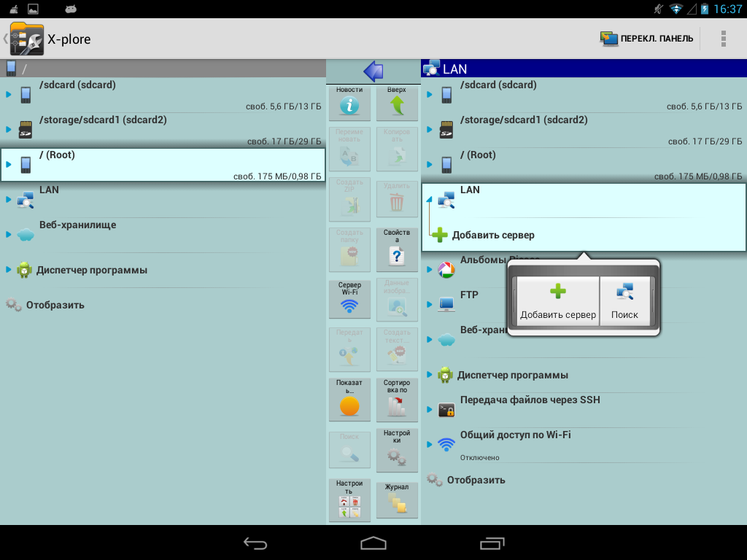Open the Журнал log button
This screenshot has height=560, width=747.
pos(397,500)
